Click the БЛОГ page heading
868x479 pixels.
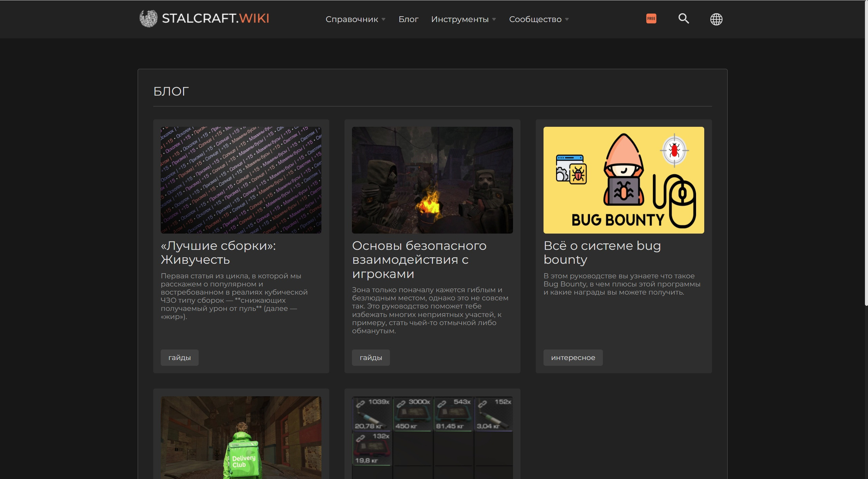(x=171, y=92)
